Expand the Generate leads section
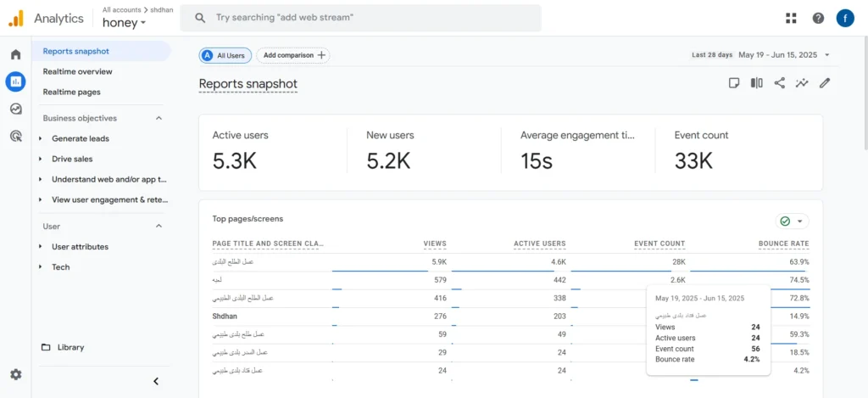 tap(81, 138)
